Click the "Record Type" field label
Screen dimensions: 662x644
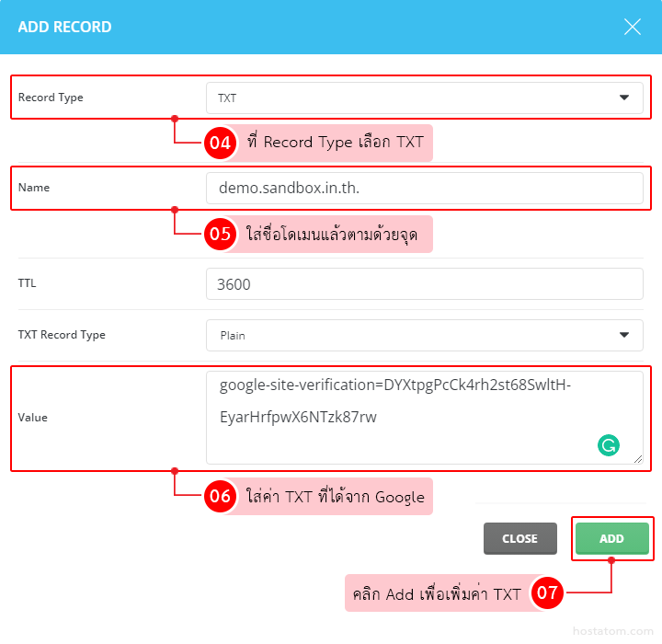[51, 98]
